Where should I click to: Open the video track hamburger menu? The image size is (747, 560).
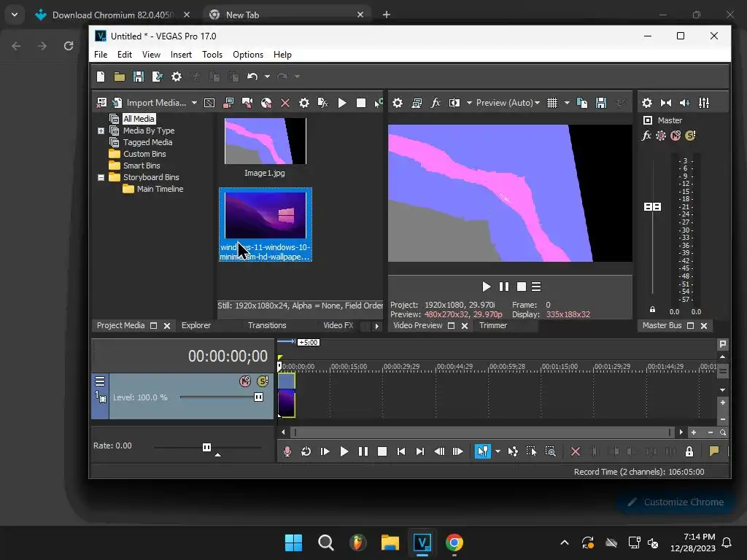pos(100,381)
